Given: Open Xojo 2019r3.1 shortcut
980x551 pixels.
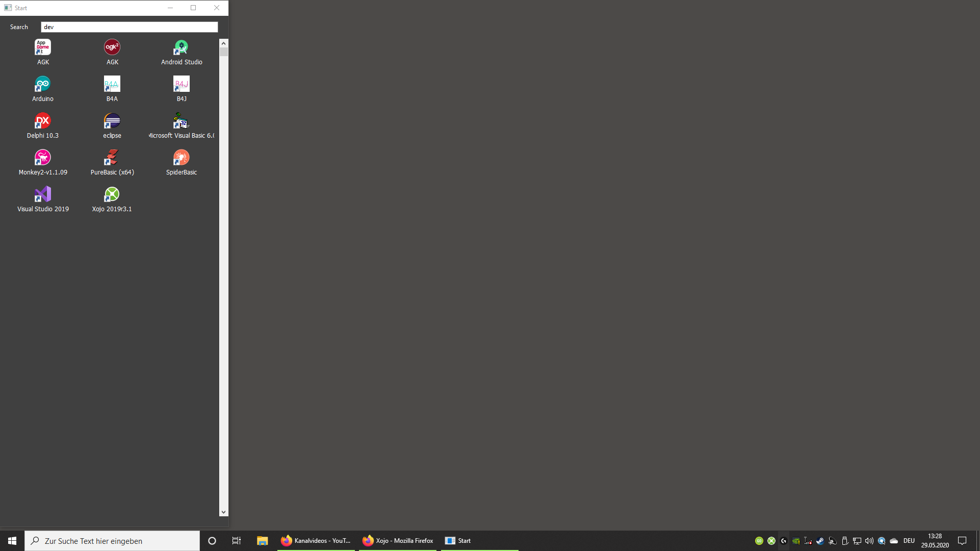Looking at the screenshot, I should [112, 199].
